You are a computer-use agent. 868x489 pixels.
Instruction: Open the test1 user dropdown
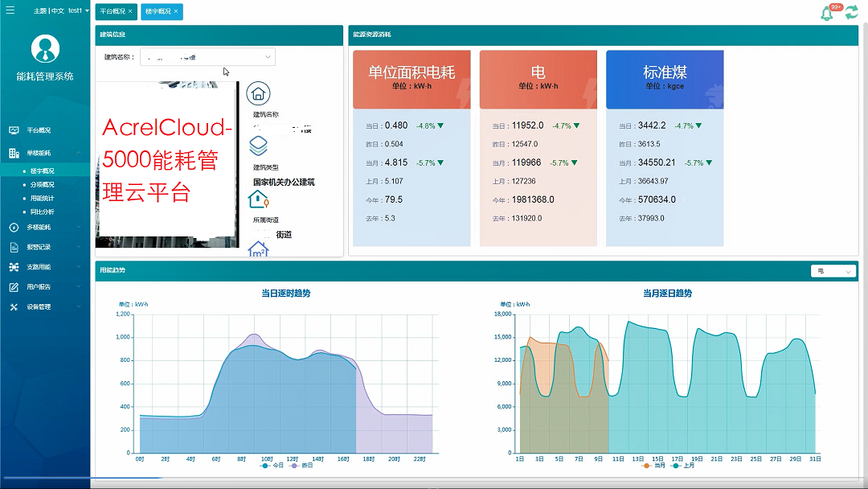click(x=79, y=10)
